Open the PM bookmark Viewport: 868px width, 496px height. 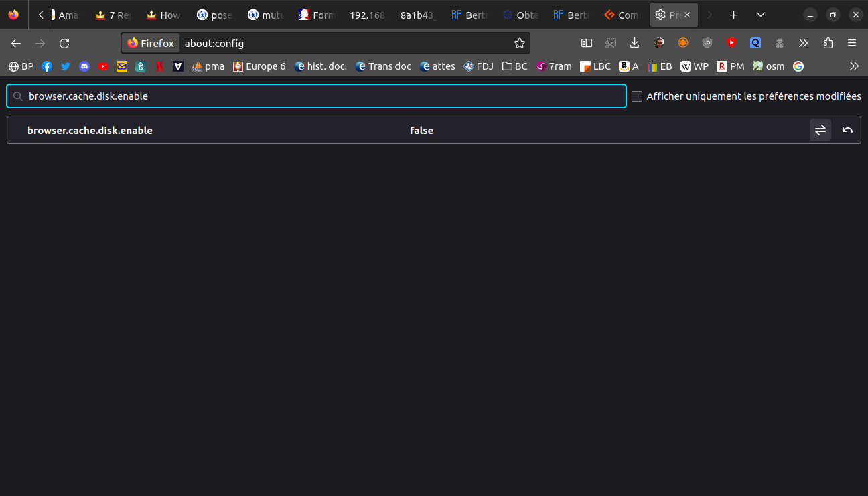731,66
